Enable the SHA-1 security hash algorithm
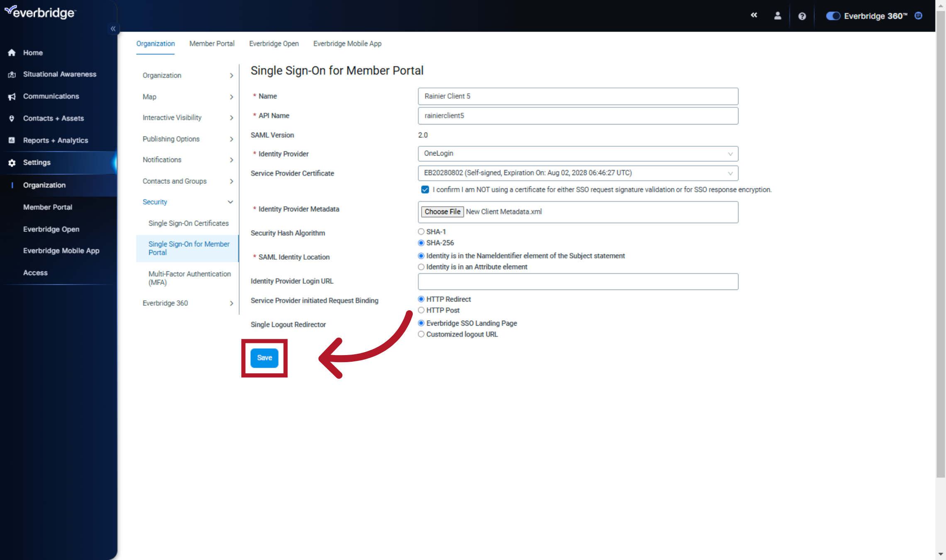Image resolution: width=946 pixels, height=560 pixels. click(421, 231)
